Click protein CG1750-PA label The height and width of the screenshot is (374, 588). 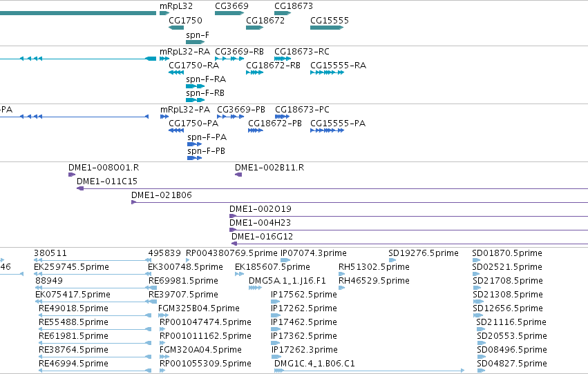point(193,124)
